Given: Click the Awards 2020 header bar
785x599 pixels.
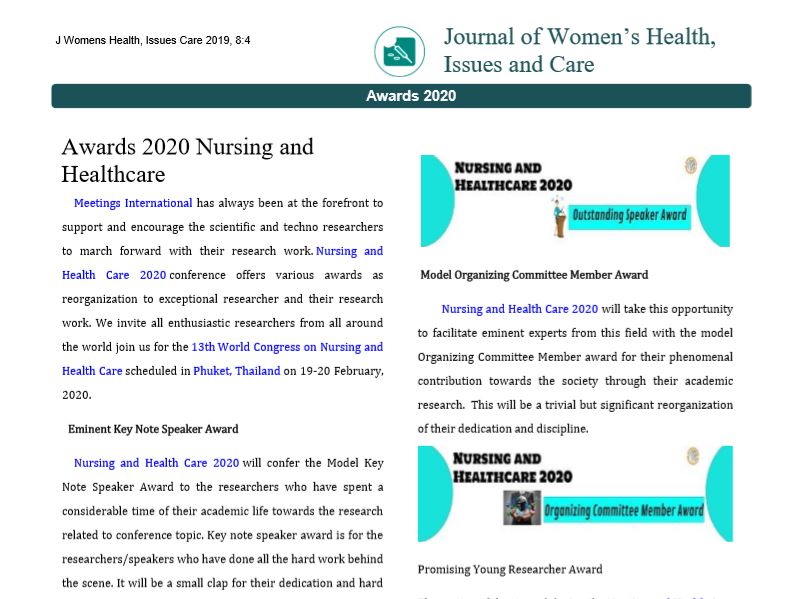Looking at the screenshot, I should point(402,96).
